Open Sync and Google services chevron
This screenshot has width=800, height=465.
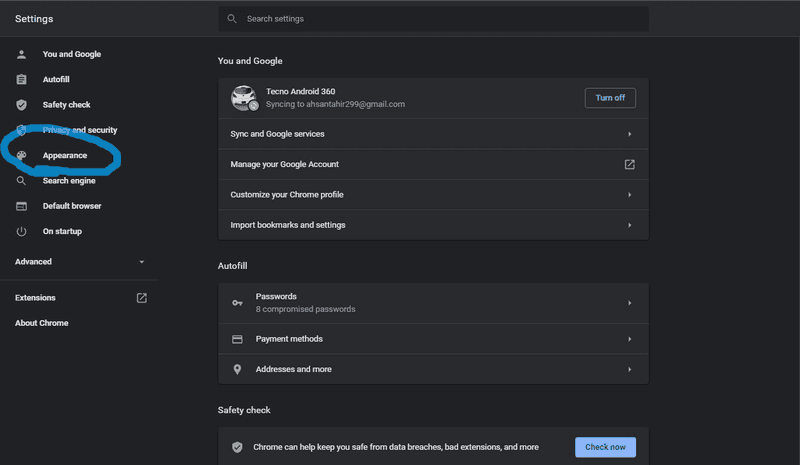tap(630, 134)
